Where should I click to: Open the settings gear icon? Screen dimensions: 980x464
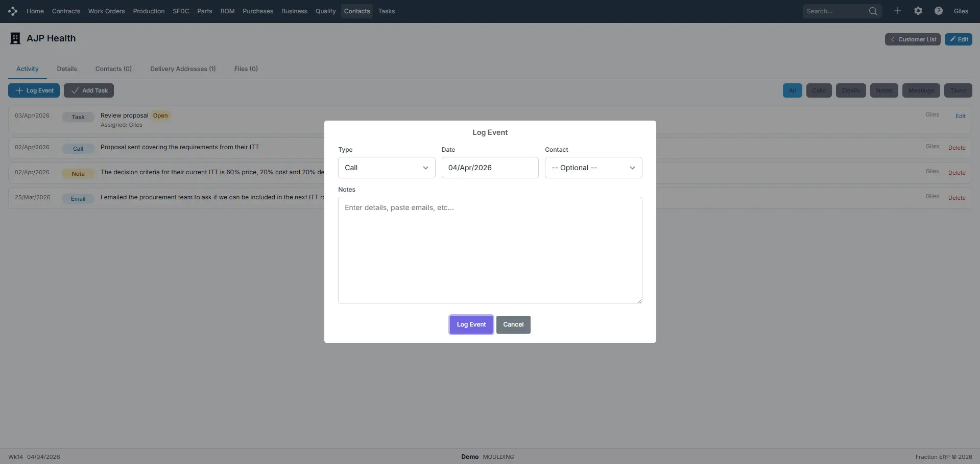(x=918, y=11)
